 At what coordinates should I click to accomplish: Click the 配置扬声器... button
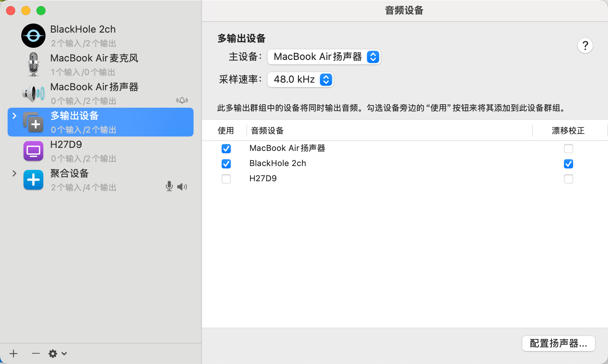click(558, 344)
